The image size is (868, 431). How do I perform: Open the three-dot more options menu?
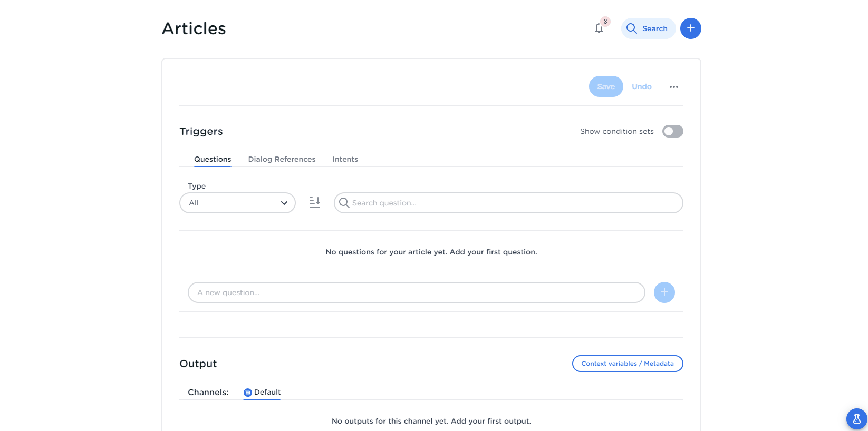tap(673, 87)
